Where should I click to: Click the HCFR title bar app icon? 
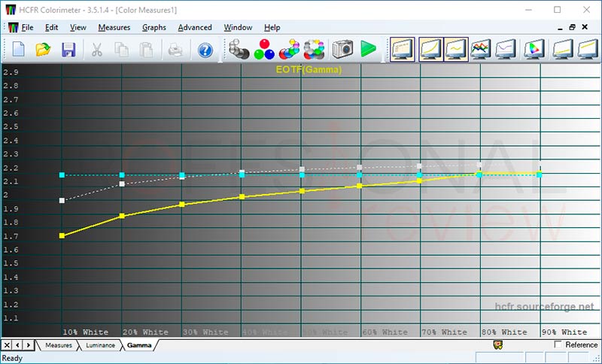11,10
